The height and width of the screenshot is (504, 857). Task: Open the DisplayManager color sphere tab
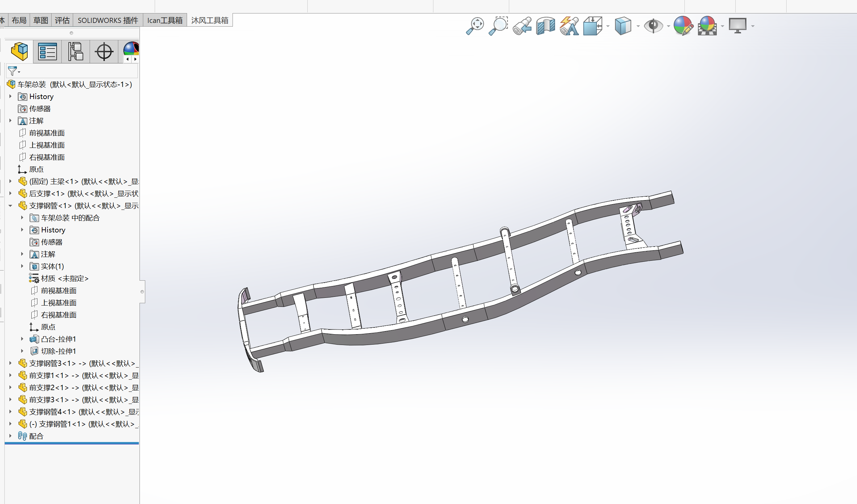click(131, 49)
